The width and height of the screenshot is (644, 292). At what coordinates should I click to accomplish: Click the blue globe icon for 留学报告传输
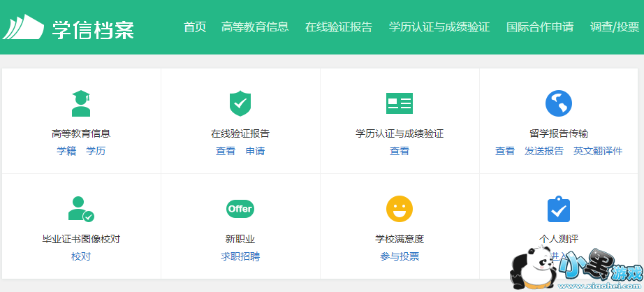(559, 103)
